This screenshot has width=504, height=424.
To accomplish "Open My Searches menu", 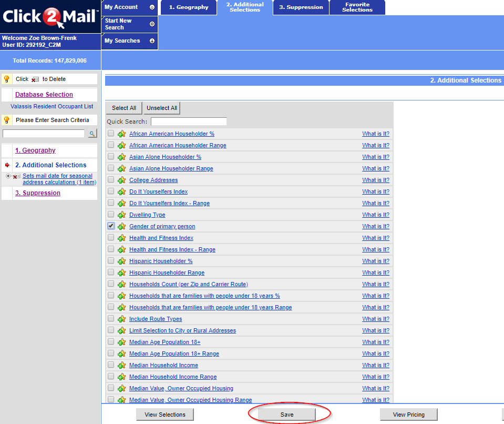I will (129, 41).
